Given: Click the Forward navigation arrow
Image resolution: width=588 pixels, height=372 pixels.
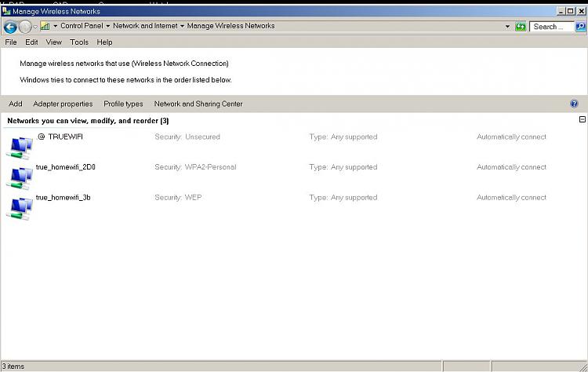Looking at the screenshot, I should [25, 27].
